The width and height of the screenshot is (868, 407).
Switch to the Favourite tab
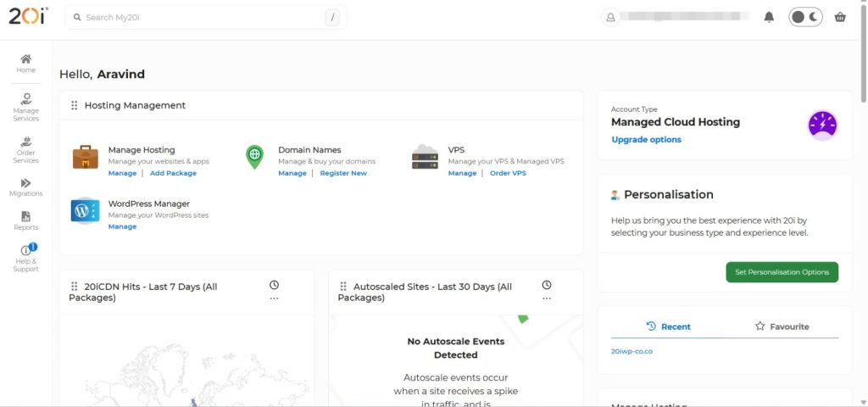click(x=782, y=326)
